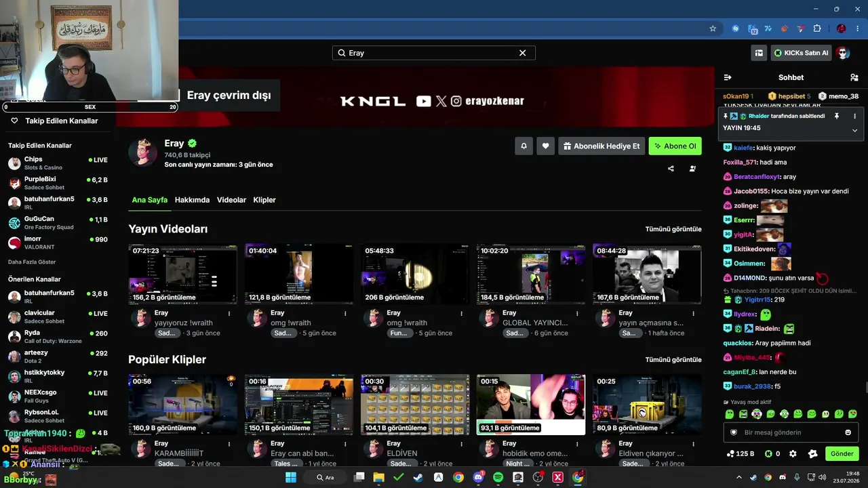Open chat settings gear icon
Screen dimensions: 868x488
[x=793, y=453]
